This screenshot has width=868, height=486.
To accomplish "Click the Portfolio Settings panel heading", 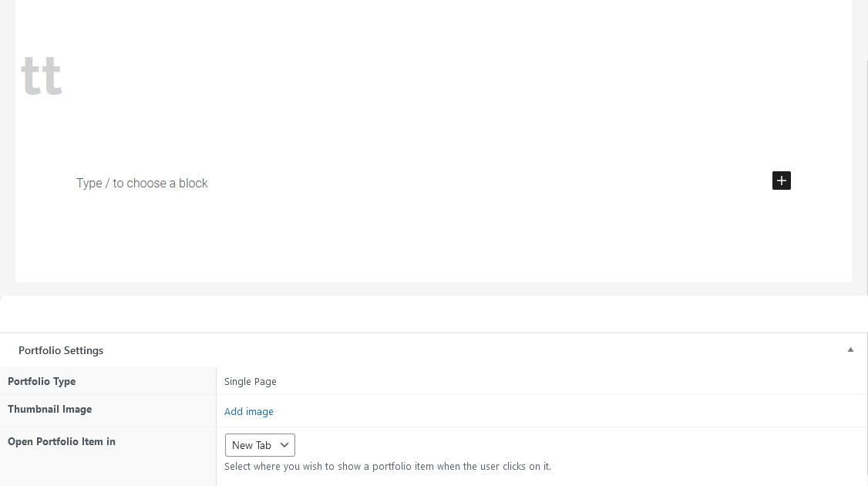I will [x=61, y=350].
